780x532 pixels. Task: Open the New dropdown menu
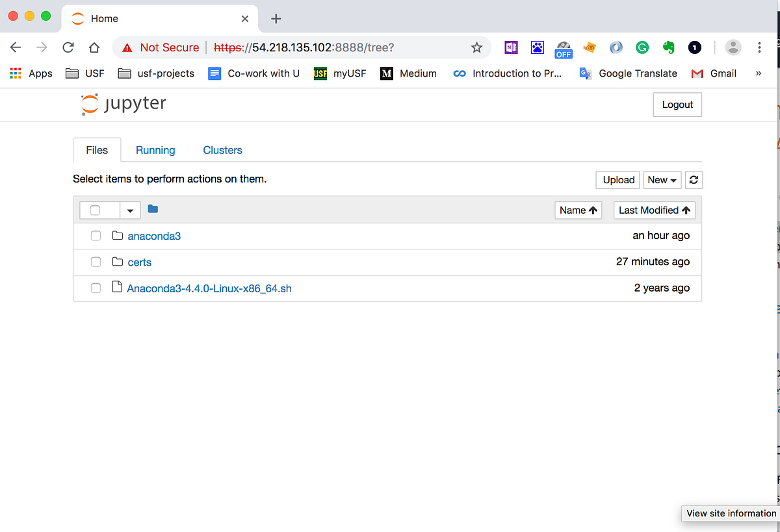(662, 180)
